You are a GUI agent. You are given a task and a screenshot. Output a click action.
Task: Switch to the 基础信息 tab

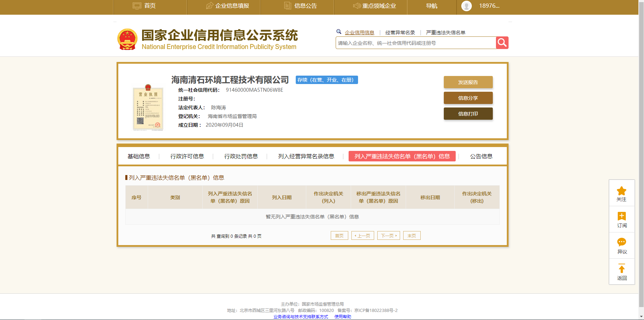click(x=139, y=156)
